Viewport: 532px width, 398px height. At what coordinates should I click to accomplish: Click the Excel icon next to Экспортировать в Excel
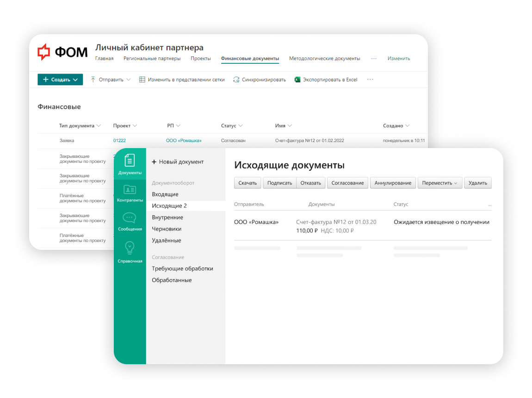[x=297, y=79]
